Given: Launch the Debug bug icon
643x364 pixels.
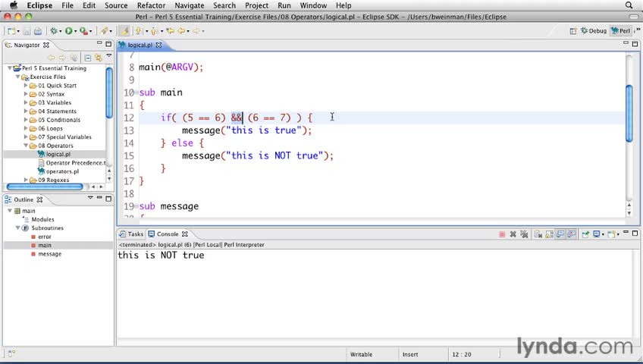Looking at the screenshot, I should pyautogui.click(x=54, y=31).
